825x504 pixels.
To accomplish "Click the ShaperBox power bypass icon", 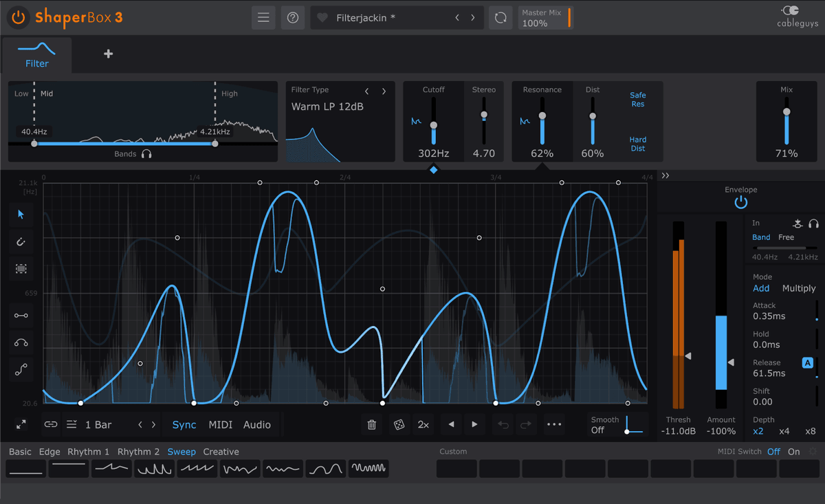I will coord(18,17).
